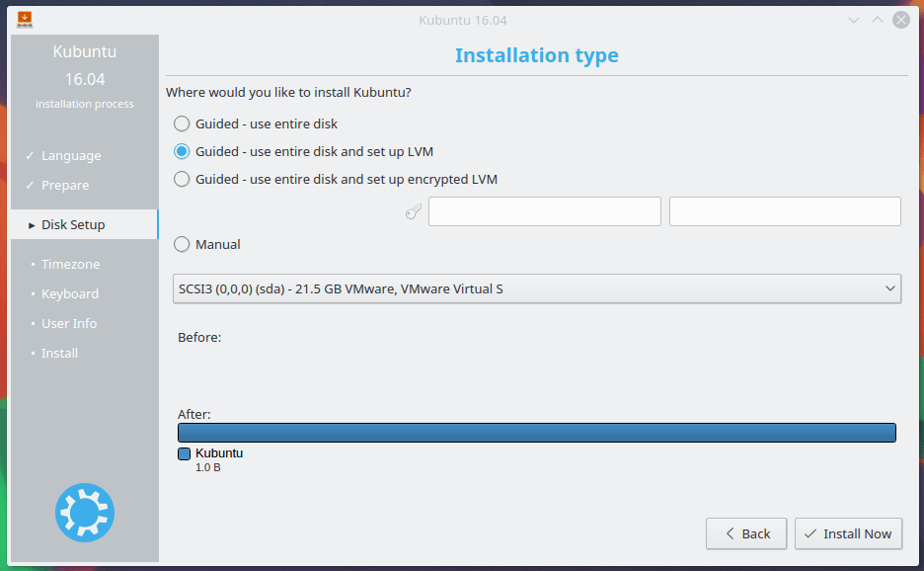Click the confirm passphrase field
Image resolution: width=924 pixels, height=571 pixels.
tap(785, 211)
